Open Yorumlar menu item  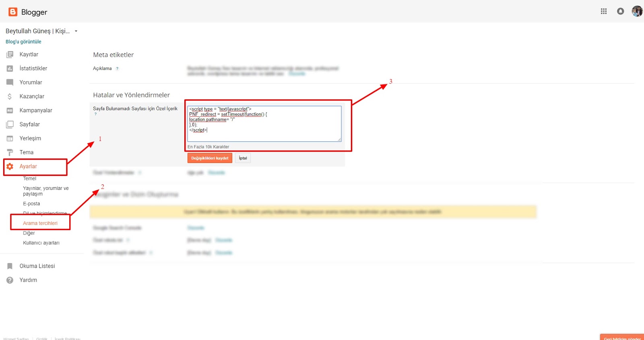(x=31, y=82)
